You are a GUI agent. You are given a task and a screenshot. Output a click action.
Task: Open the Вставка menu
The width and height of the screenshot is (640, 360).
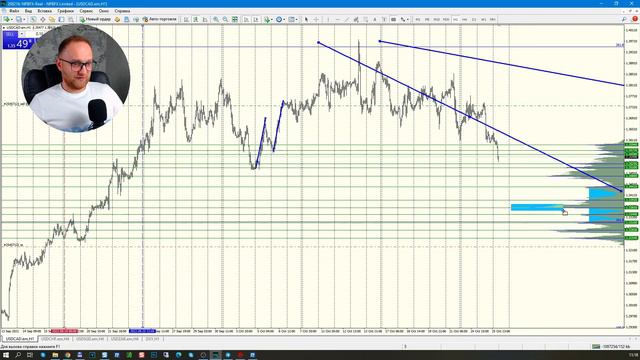(44, 11)
